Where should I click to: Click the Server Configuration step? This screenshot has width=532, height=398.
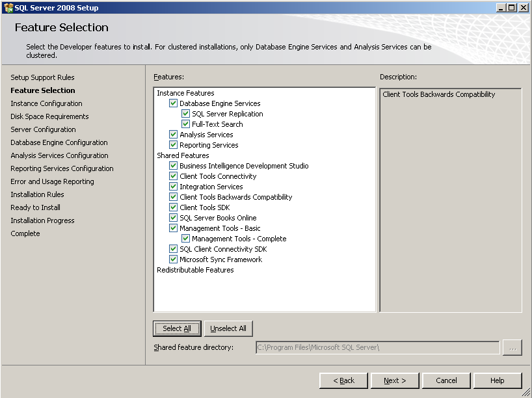[x=43, y=129]
